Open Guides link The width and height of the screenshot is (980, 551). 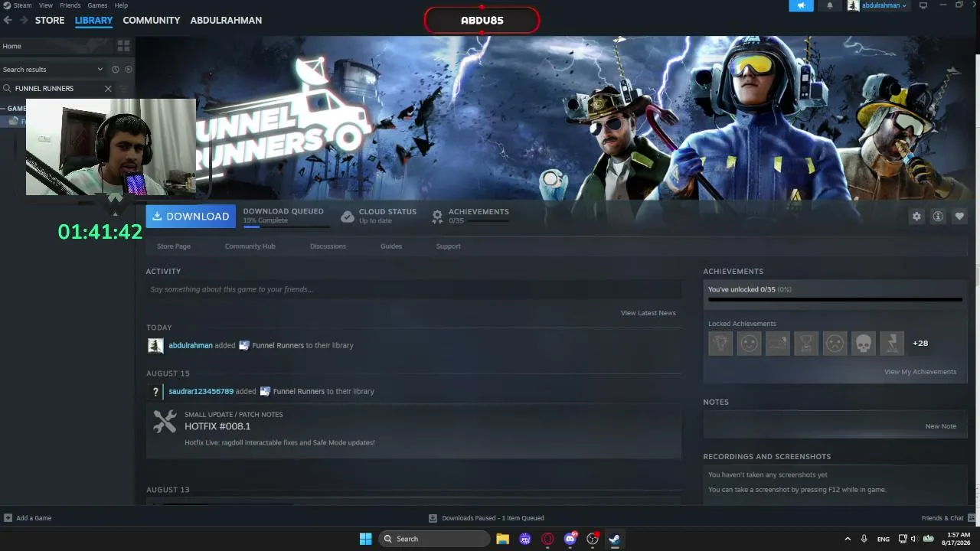pyautogui.click(x=391, y=246)
